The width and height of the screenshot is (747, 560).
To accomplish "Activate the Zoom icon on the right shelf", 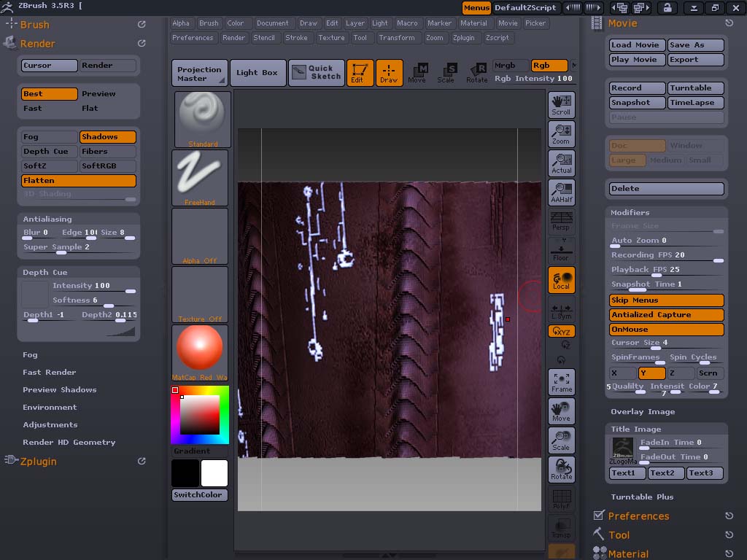I will coord(561,133).
